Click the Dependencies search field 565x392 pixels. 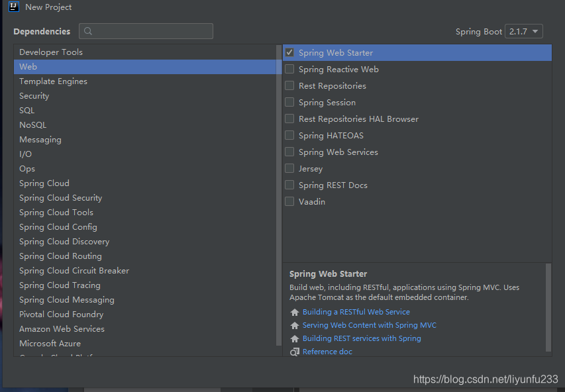click(146, 31)
